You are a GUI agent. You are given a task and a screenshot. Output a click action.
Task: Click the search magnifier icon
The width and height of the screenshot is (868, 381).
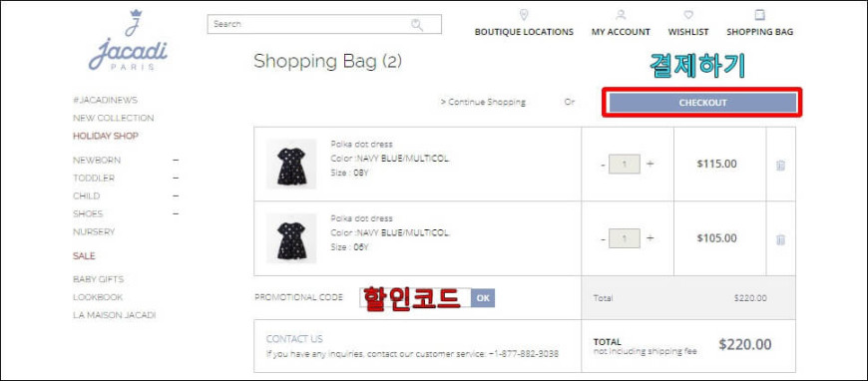tap(417, 24)
